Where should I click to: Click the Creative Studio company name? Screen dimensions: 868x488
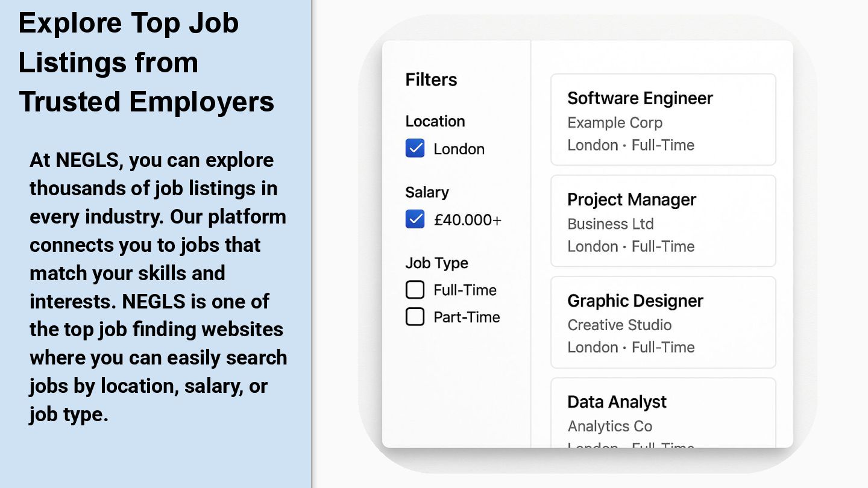[619, 325]
